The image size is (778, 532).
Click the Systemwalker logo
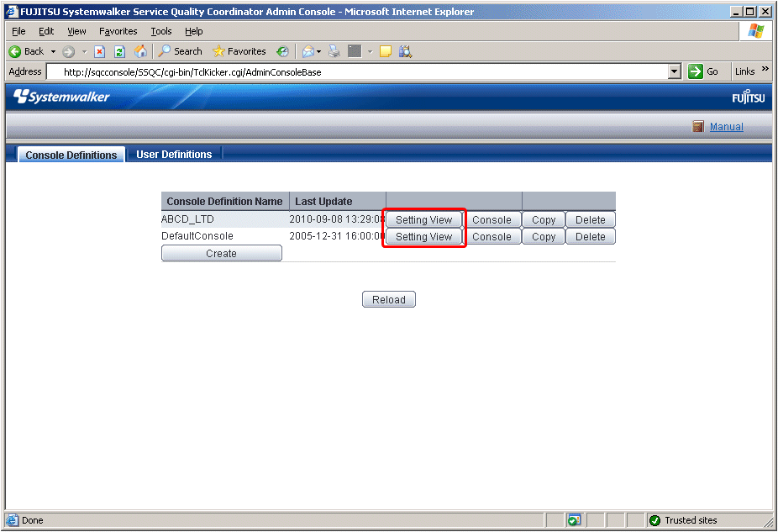[x=61, y=97]
